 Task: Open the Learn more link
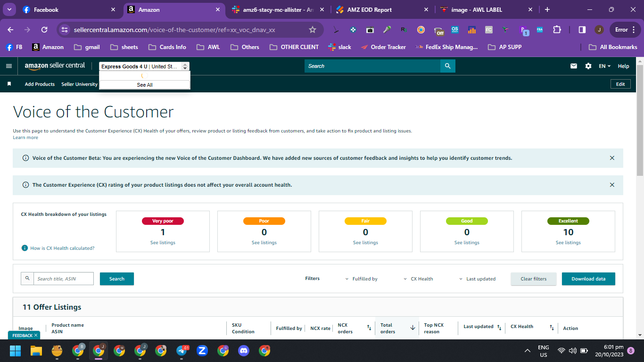tap(25, 138)
